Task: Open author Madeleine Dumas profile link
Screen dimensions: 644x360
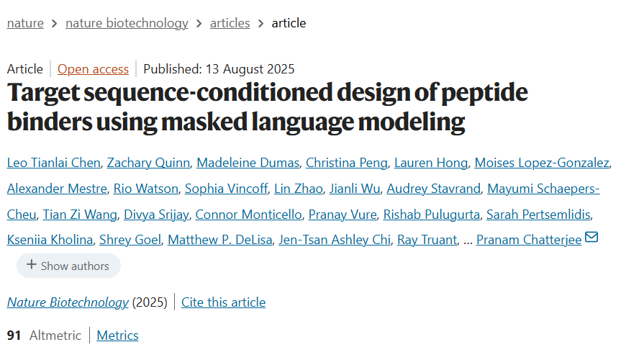Action: pos(248,163)
